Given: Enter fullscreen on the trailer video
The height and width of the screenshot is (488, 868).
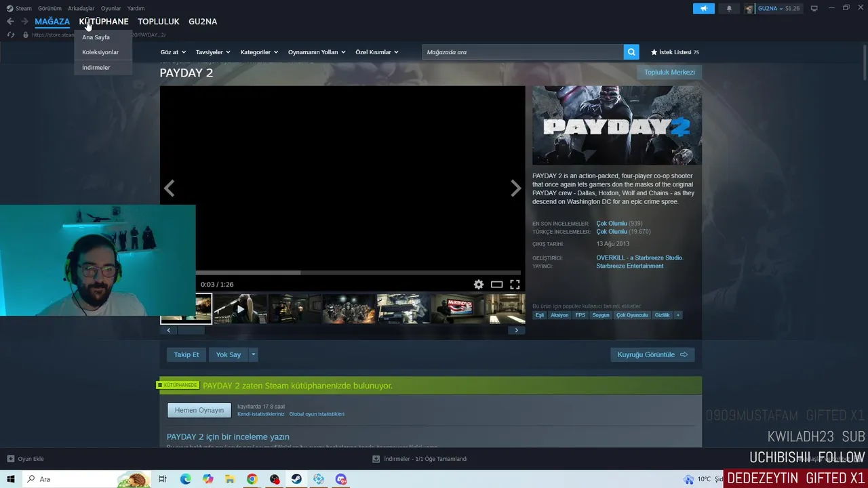Looking at the screenshot, I should [515, 285].
